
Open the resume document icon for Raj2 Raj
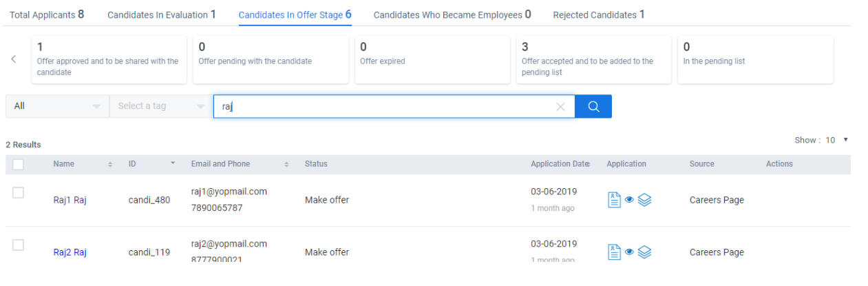(x=614, y=252)
